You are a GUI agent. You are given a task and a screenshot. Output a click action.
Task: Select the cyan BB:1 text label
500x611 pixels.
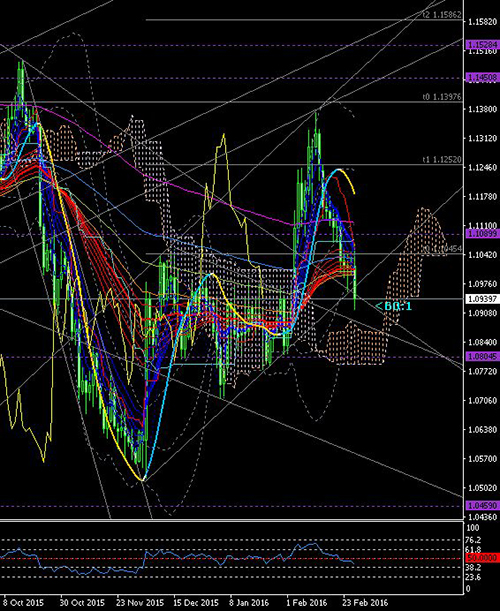tap(394, 306)
